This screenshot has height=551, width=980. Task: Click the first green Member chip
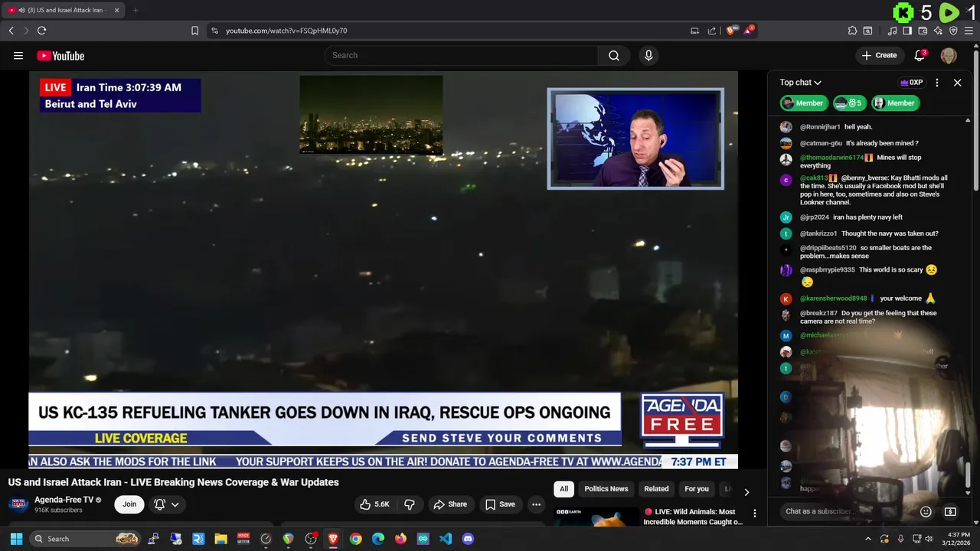(802, 103)
